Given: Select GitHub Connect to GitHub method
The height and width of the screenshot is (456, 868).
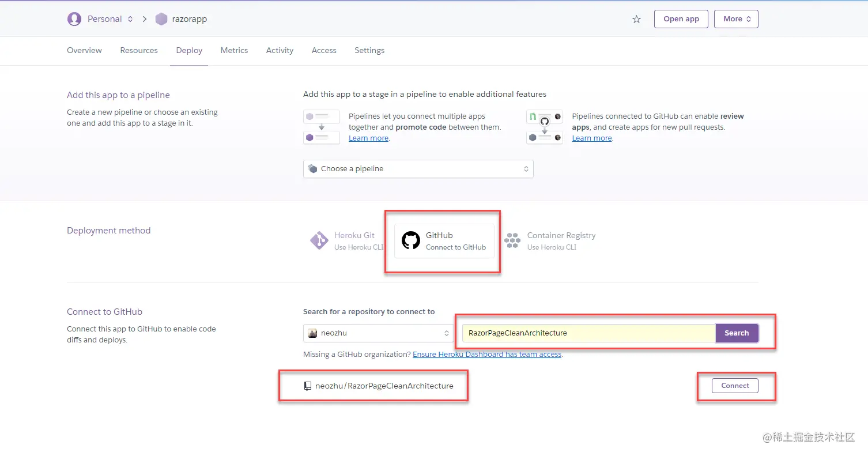Looking at the screenshot, I should click(444, 240).
